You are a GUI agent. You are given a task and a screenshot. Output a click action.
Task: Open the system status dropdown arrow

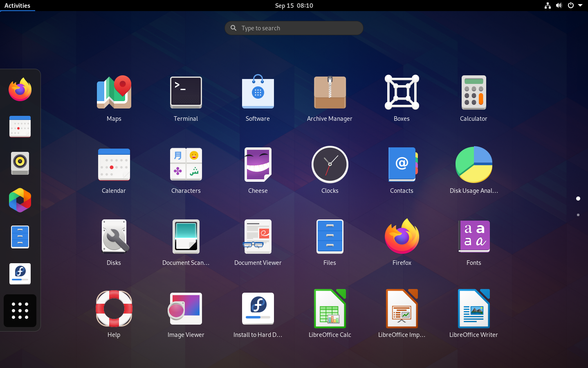[x=581, y=5]
